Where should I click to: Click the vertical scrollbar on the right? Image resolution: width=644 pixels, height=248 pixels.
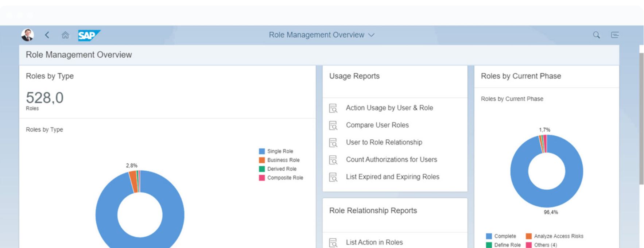point(641,119)
